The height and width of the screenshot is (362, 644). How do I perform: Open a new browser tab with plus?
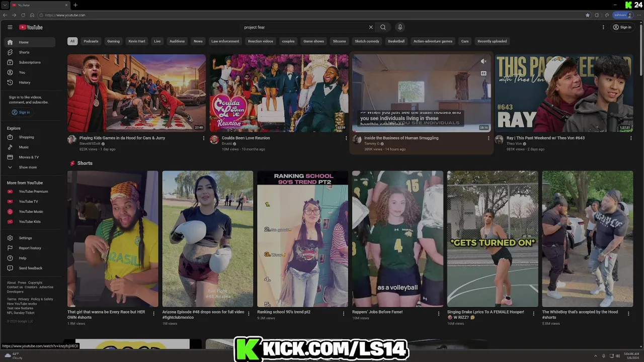click(x=75, y=5)
